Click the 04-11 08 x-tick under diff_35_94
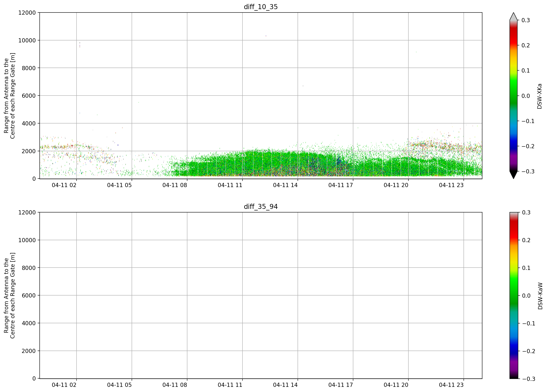Image resolution: width=547 pixels, height=392 pixels. click(x=175, y=385)
